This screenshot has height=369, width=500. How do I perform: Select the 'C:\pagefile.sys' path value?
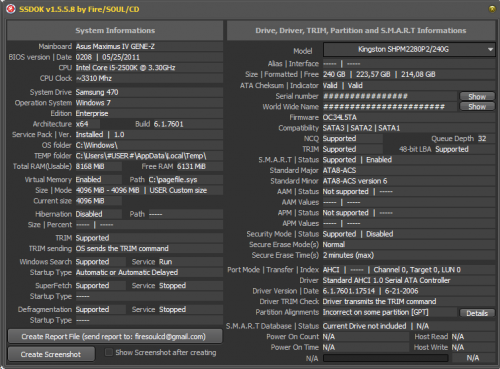tap(173, 180)
